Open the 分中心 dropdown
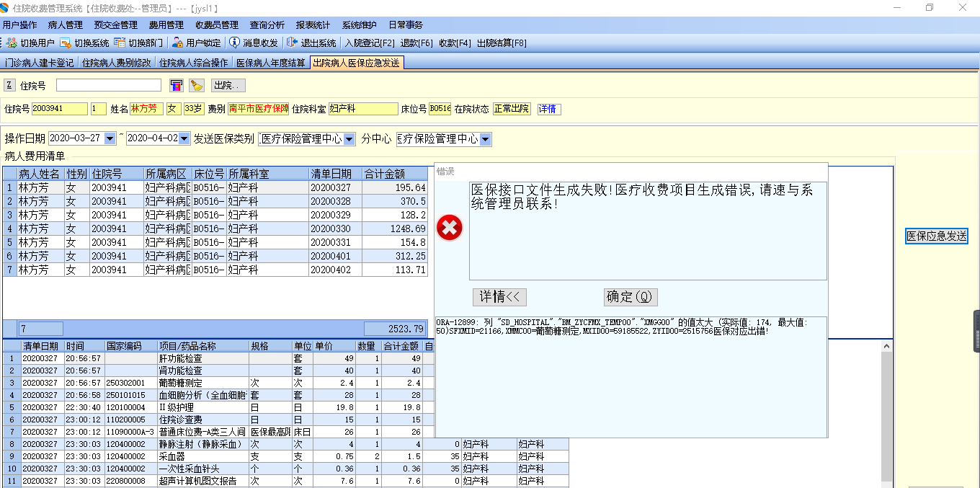This screenshot has width=980, height=488. [x=486, y=138]
